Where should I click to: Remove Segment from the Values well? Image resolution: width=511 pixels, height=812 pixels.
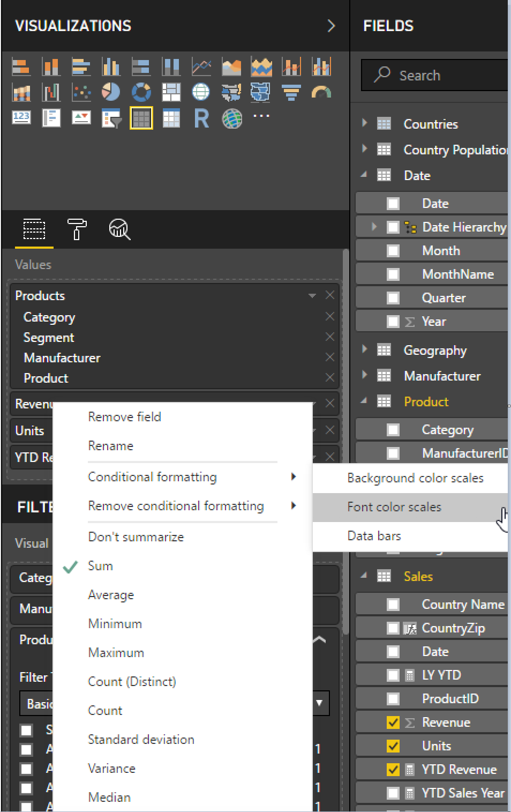click(329, 337)
